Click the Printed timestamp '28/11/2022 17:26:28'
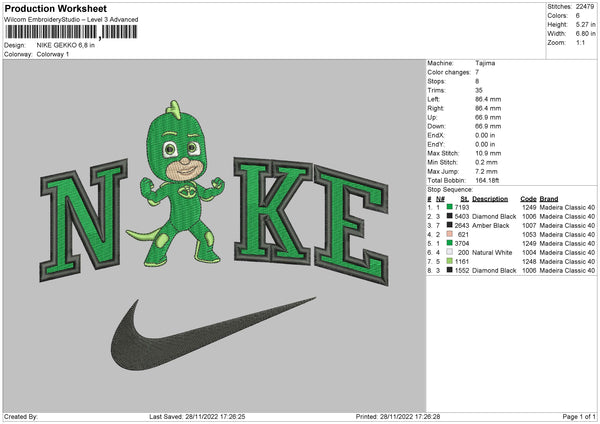Image resolution: width=600 pixels, height=424 pixels. coord(410,416)
